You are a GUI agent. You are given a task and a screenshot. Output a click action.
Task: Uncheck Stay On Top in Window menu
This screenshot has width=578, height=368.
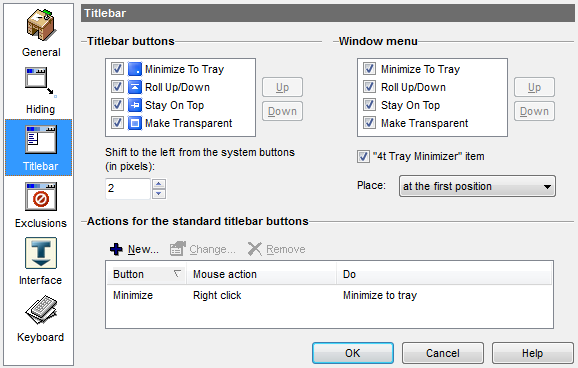coord(369,105)
